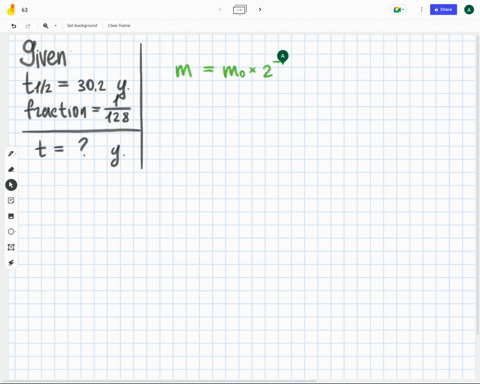
Task: Click the horizontal scrollbar at bottom
Action: 158,381
